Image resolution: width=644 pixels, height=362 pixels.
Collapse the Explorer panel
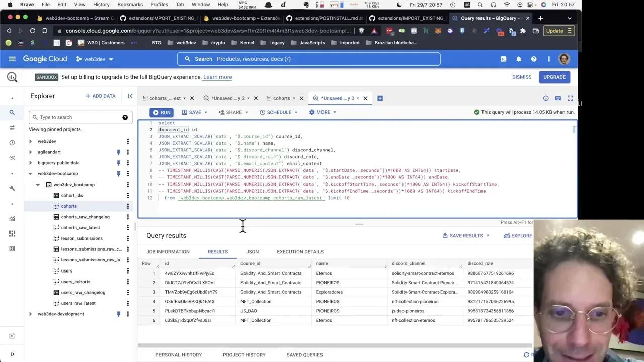130,96
